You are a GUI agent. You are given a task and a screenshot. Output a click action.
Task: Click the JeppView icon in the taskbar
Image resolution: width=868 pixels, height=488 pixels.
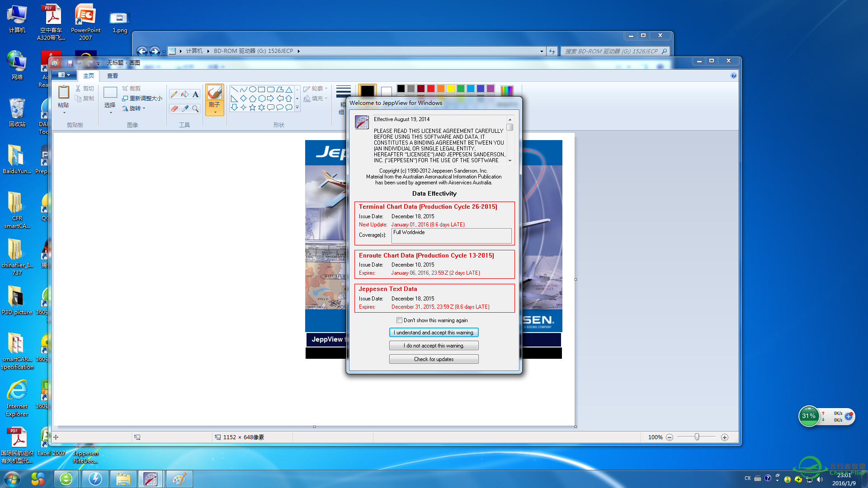click(150, 479)
